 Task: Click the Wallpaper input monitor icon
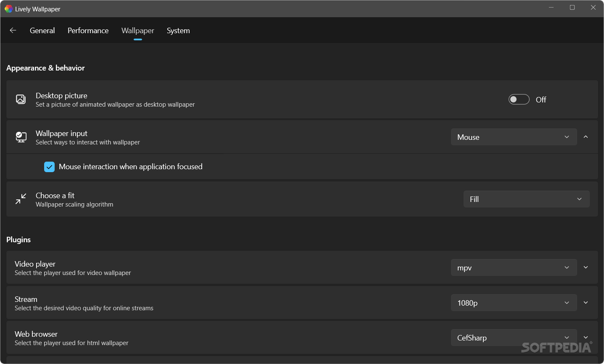[21, 137]
